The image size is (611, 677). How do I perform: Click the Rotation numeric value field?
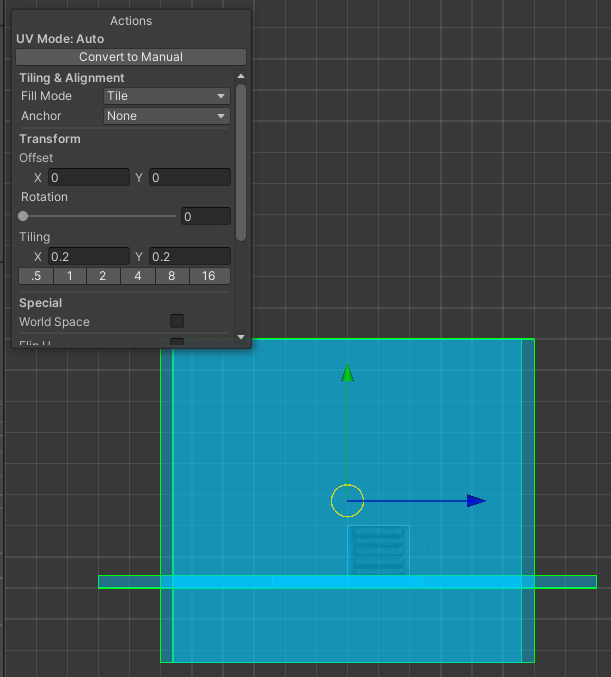click(205, 216)
